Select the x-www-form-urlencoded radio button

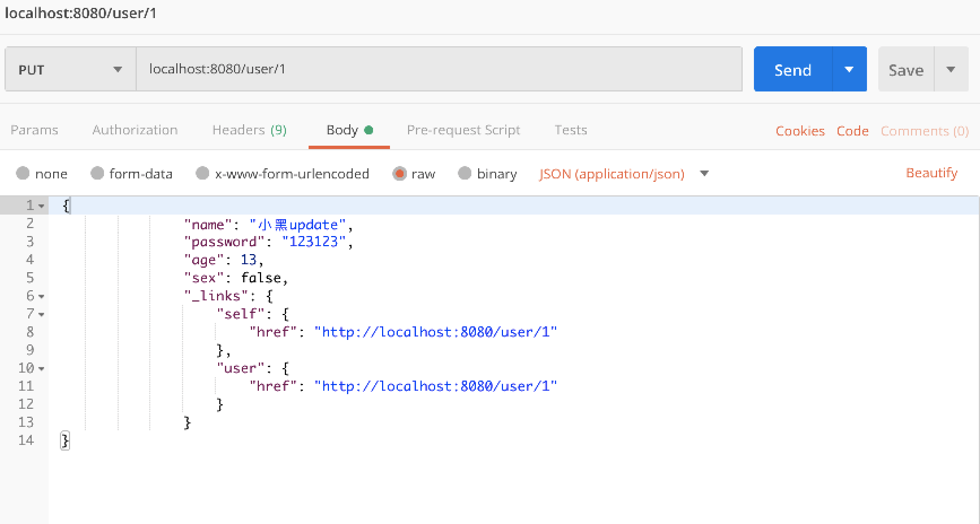pyautogui.click(x=202, y=173)
